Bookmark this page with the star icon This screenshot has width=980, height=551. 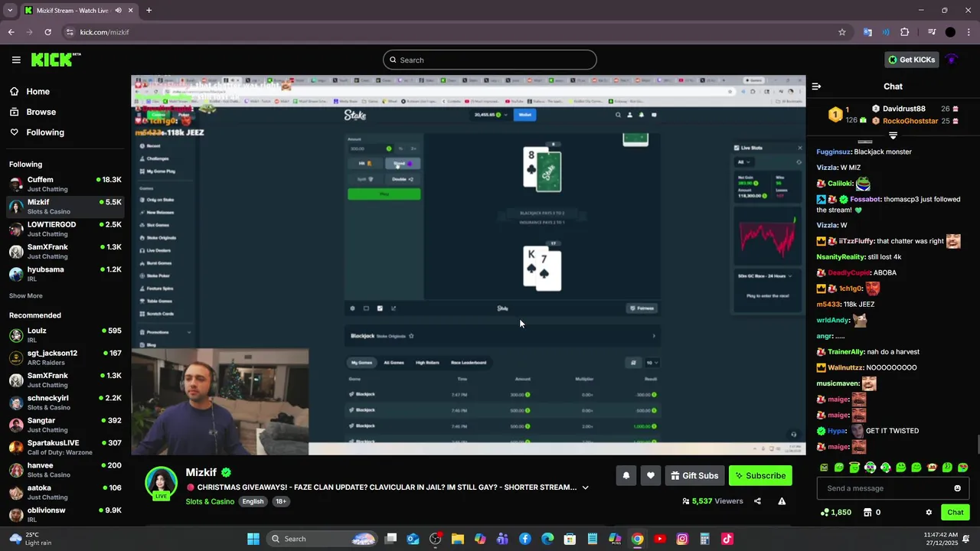pos(842,32)
